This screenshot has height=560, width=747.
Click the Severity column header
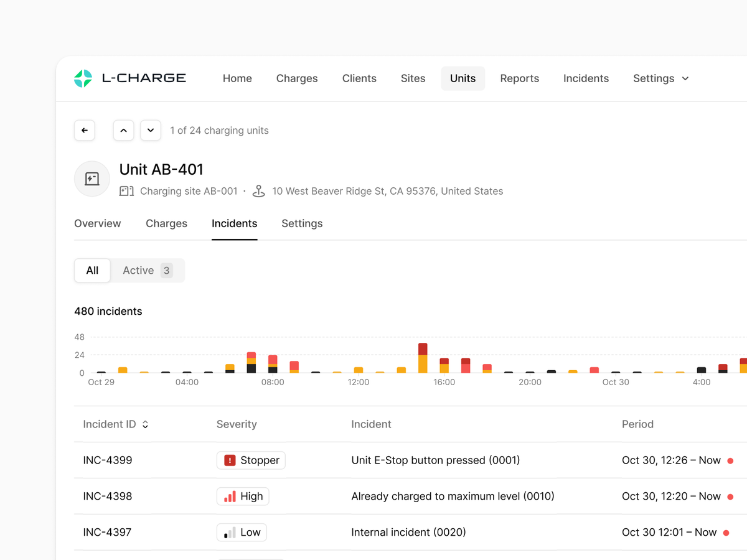pos(237,424)
